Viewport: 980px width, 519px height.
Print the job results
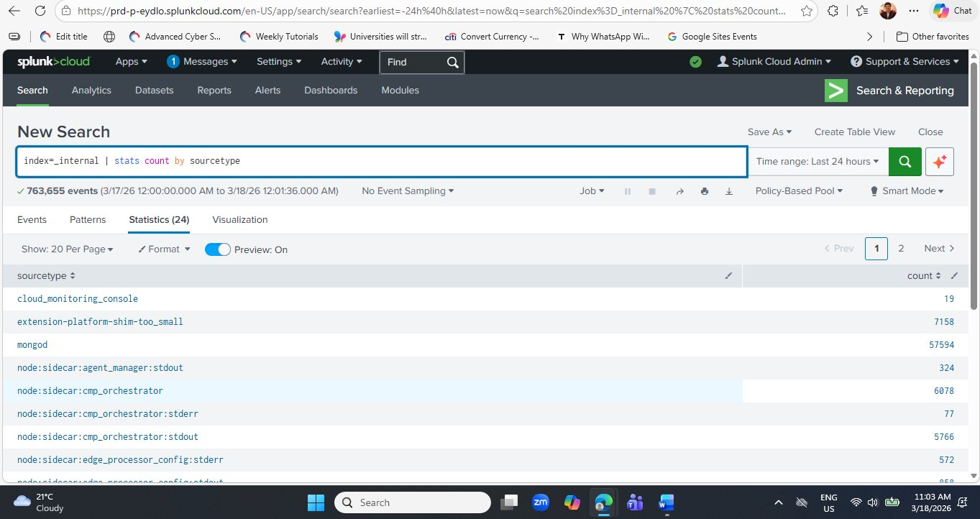[x=704, y=190]
